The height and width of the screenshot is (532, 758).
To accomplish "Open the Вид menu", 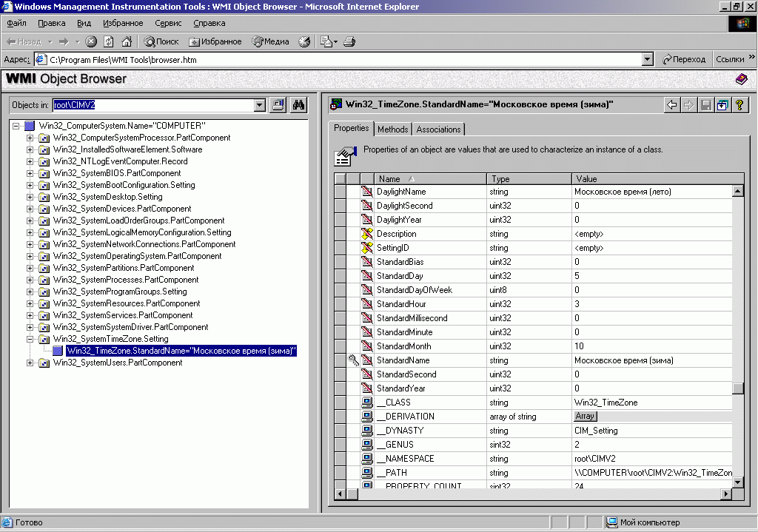I will coord(84,23).
